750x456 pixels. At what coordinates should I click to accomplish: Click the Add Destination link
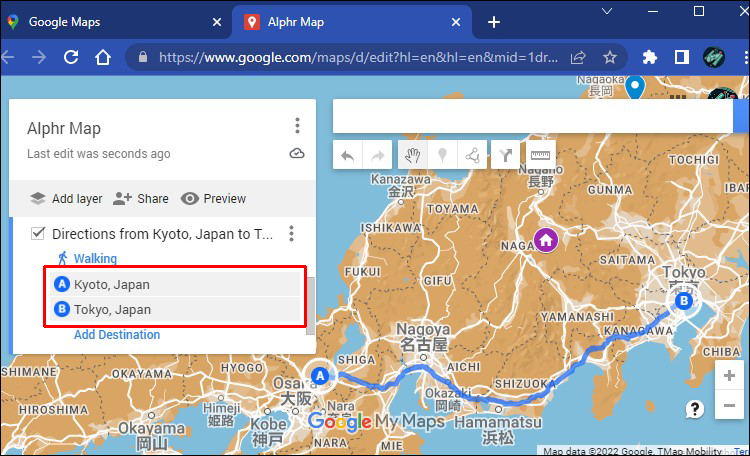click(x=117, y=334)
